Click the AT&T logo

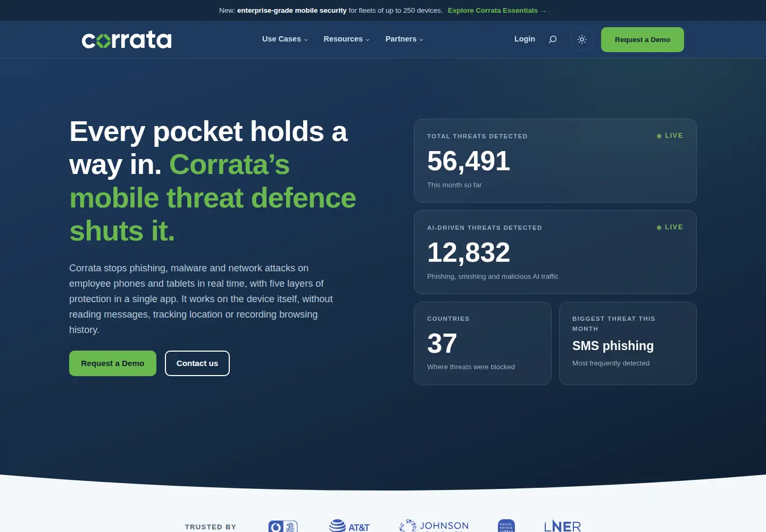(349, 526)
